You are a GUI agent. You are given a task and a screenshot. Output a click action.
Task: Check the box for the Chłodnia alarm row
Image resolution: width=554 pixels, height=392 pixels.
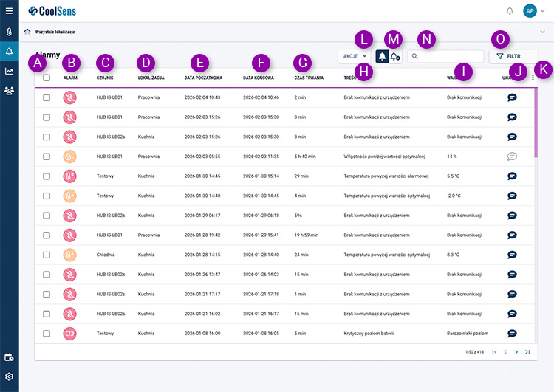coord(47,255)
